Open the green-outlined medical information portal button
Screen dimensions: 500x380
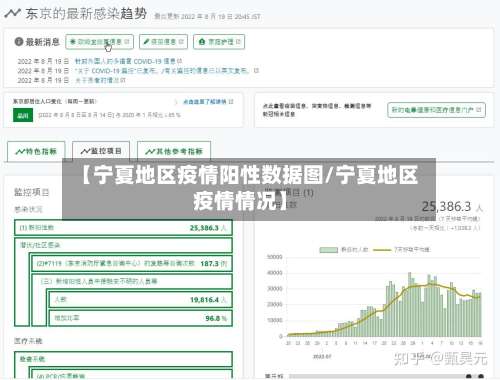436,110
